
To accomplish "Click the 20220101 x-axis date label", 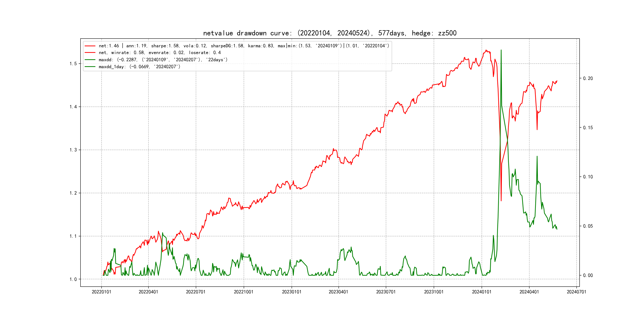I will click(x=101, y=292).
